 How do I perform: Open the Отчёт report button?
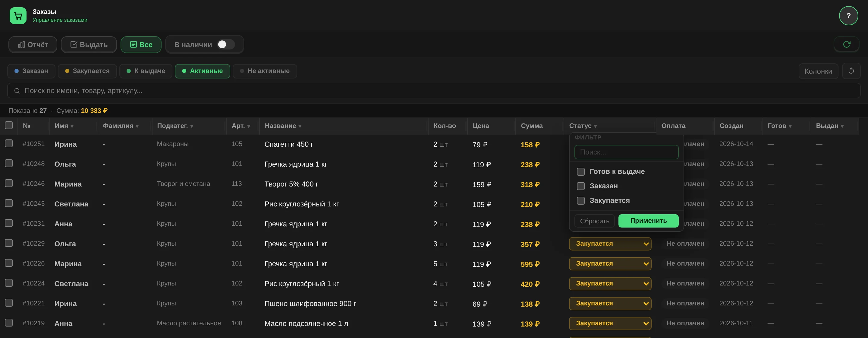33,45
